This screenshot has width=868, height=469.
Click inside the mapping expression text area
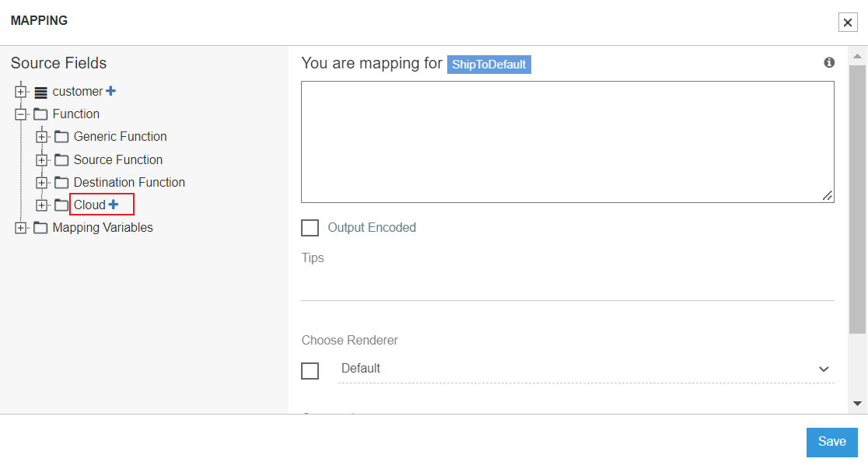point(567,142)
